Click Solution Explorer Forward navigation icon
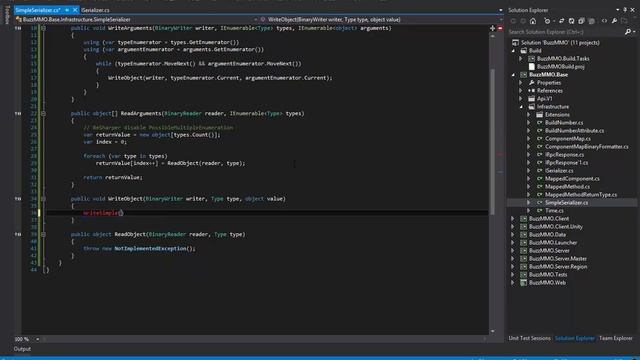The width and height of the screenshot is (640, 360). click(x=523, y=21)
